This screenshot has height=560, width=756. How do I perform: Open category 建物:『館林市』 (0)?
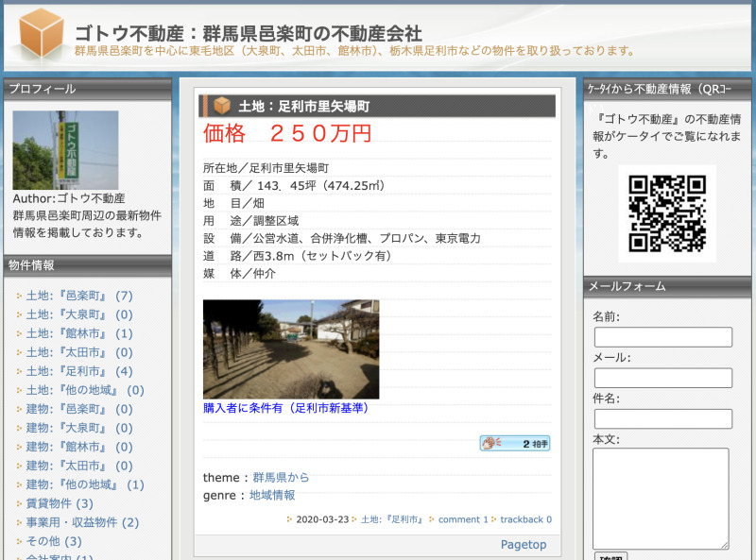pos(79,447)
